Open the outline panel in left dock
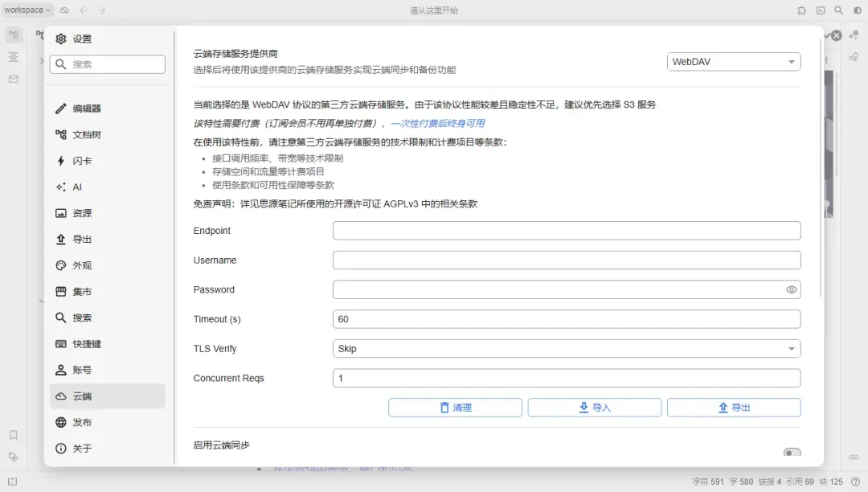Viewport: 868px width, 492px height. pos(14,57)
